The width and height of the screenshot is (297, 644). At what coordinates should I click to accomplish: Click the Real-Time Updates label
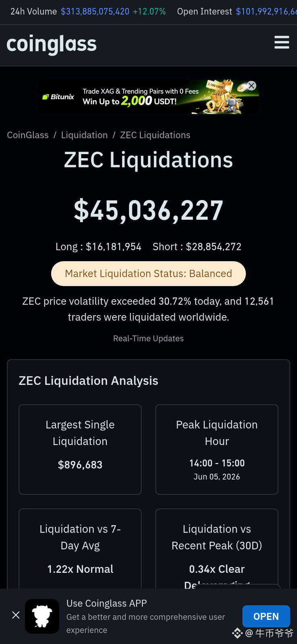(148, 339)
